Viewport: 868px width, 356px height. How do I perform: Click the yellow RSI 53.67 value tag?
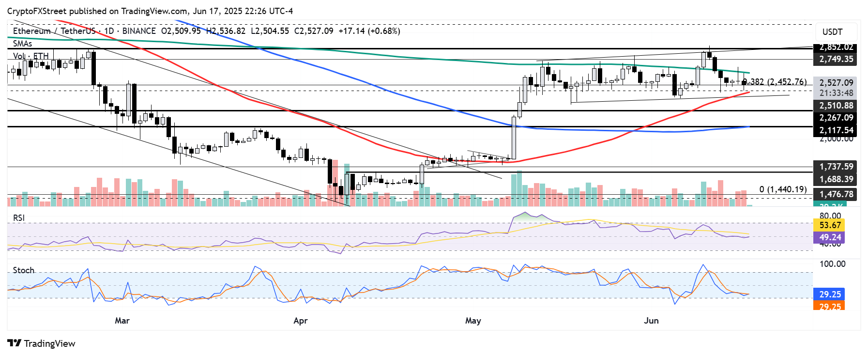(830, 225)
